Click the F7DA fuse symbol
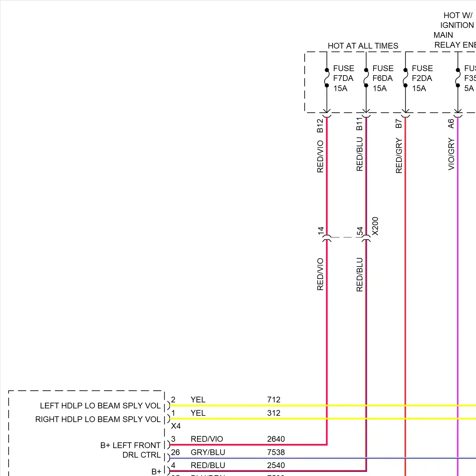Viewport: 476px width, 476px height. tap(327, 78)
